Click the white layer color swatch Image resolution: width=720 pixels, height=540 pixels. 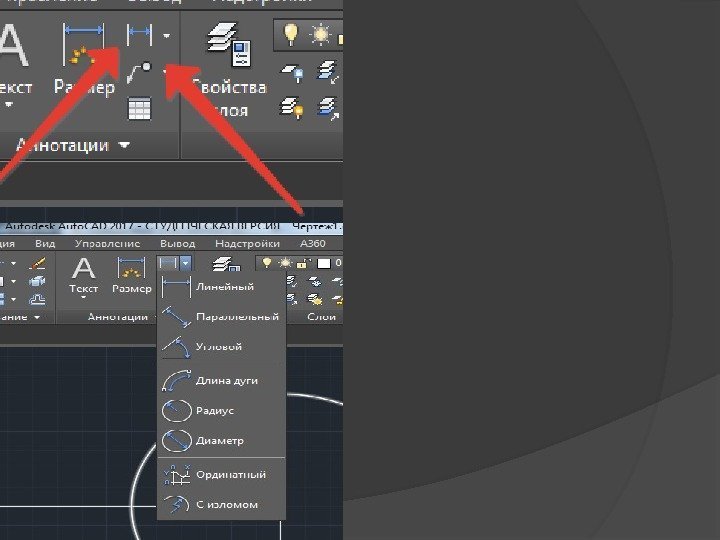pyautogui.click(x=324, y=263)
